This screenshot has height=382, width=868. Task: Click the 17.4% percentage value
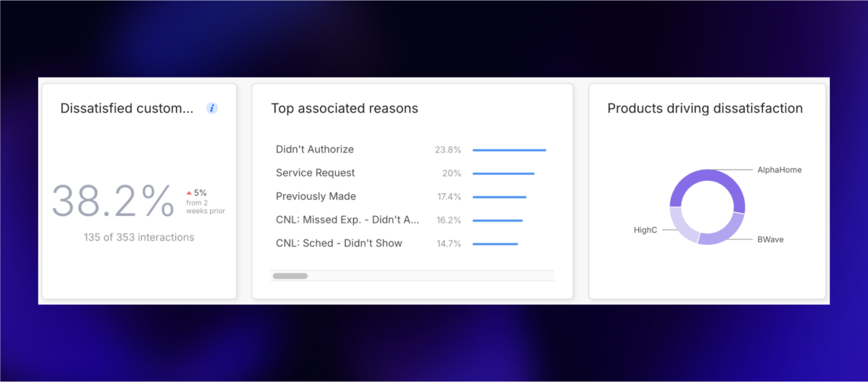click(x=449, y=197)
